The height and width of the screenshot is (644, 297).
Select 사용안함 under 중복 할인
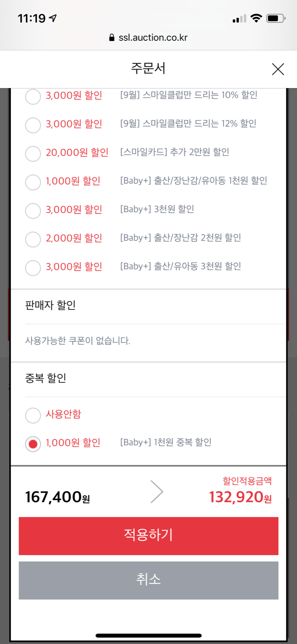33,415
